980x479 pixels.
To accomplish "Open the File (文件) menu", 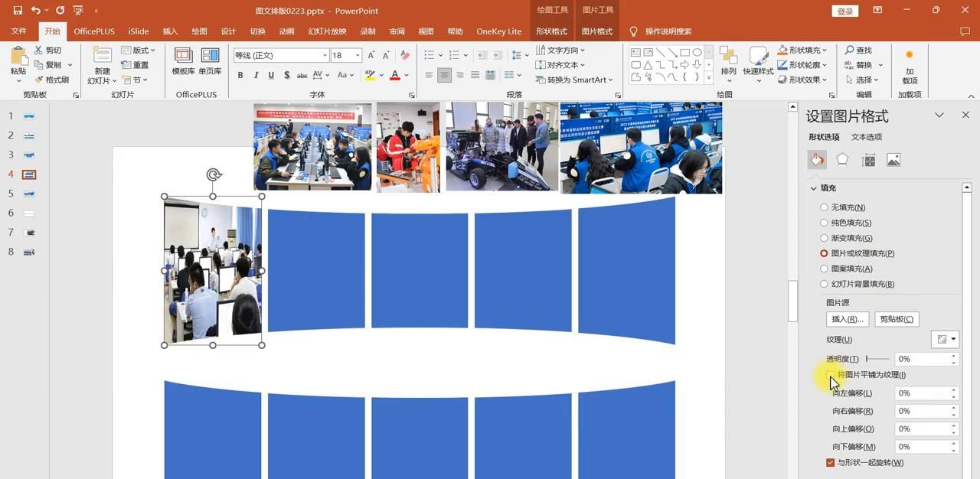I will click(18, 31).
